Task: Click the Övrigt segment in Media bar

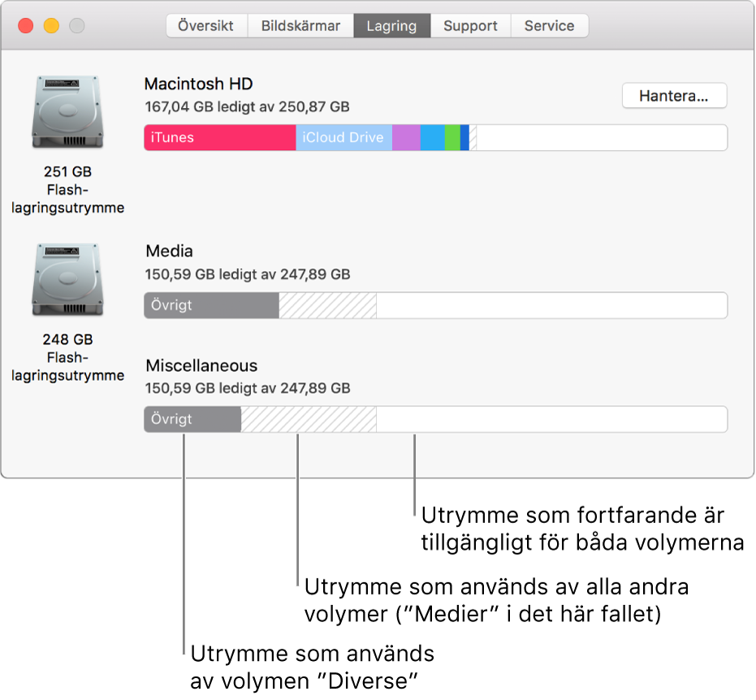Action: [211, 305]
